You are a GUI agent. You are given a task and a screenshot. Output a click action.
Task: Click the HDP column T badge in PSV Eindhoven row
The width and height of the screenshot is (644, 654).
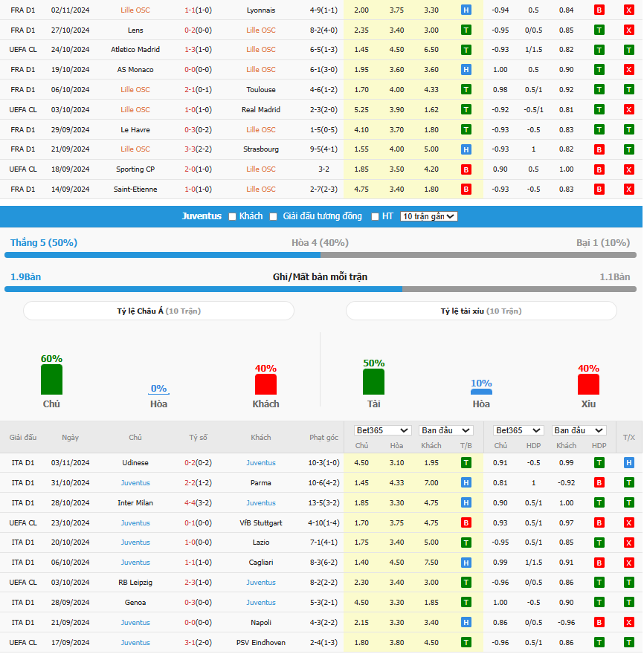(x=599, y=642)
